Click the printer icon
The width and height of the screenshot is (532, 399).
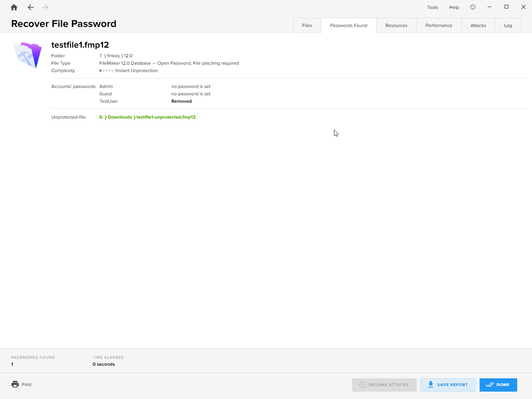(15, 384)
